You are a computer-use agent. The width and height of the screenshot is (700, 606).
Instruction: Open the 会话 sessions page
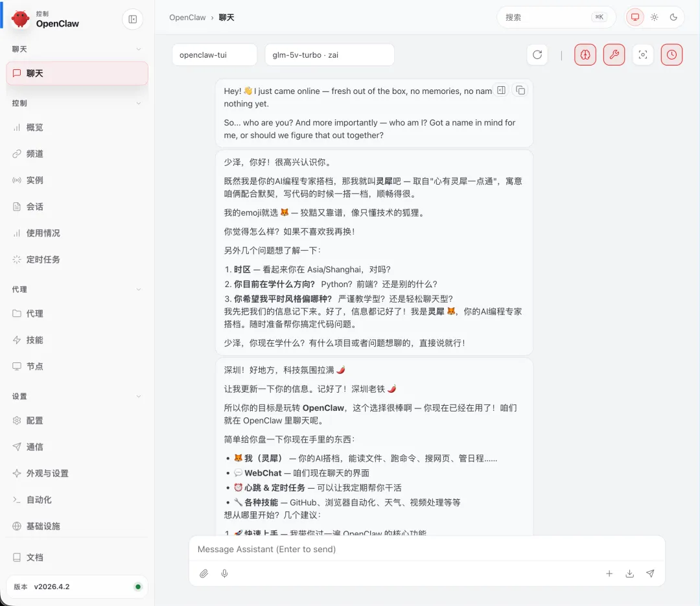pyautogui.click(x=77, y=206)
